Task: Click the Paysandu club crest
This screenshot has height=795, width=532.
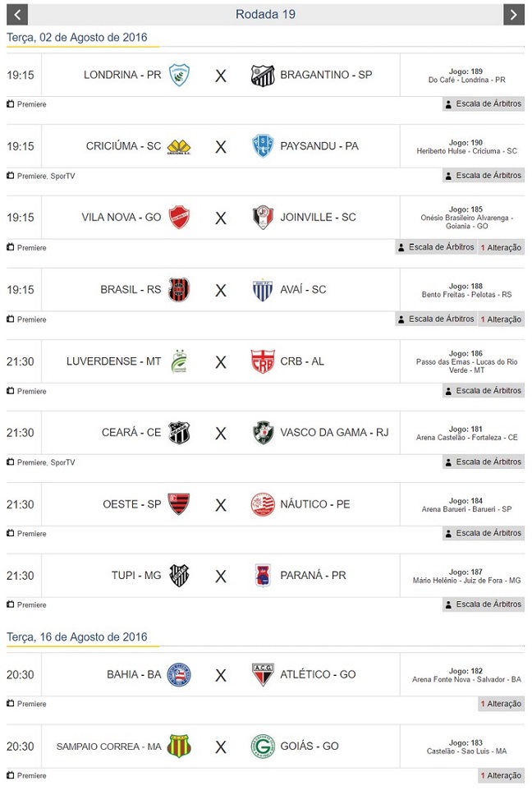Action: (262, 146)
